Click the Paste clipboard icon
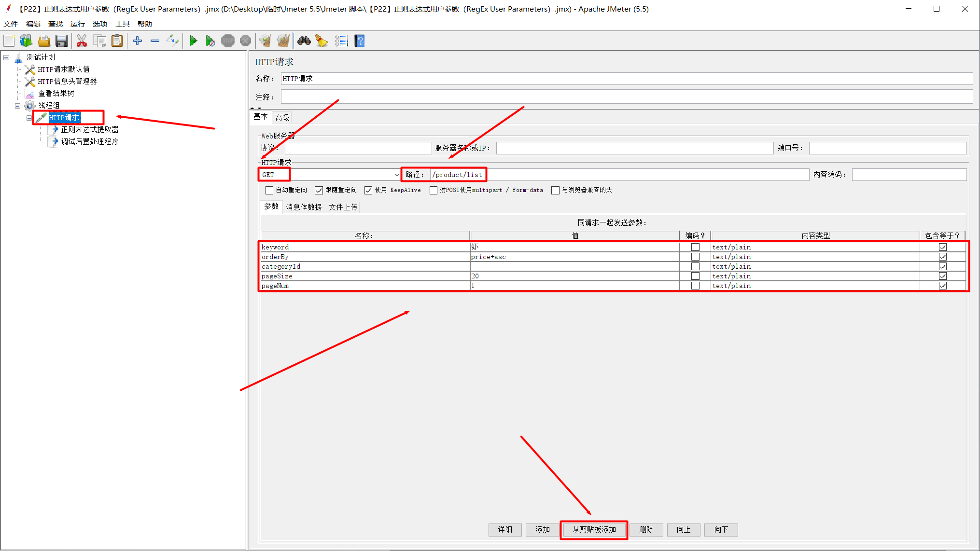The image size is (980, 551). pyautogui.click(x=117, y=41)
